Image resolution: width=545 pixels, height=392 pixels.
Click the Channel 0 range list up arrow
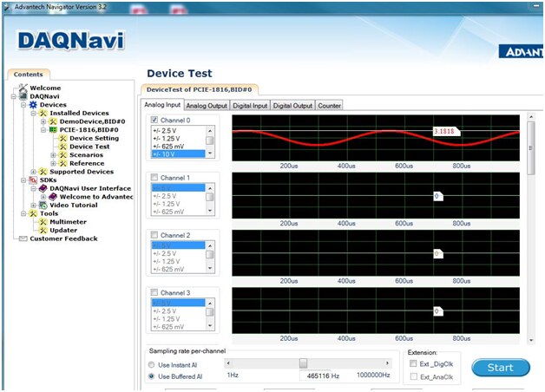(210, 131)
